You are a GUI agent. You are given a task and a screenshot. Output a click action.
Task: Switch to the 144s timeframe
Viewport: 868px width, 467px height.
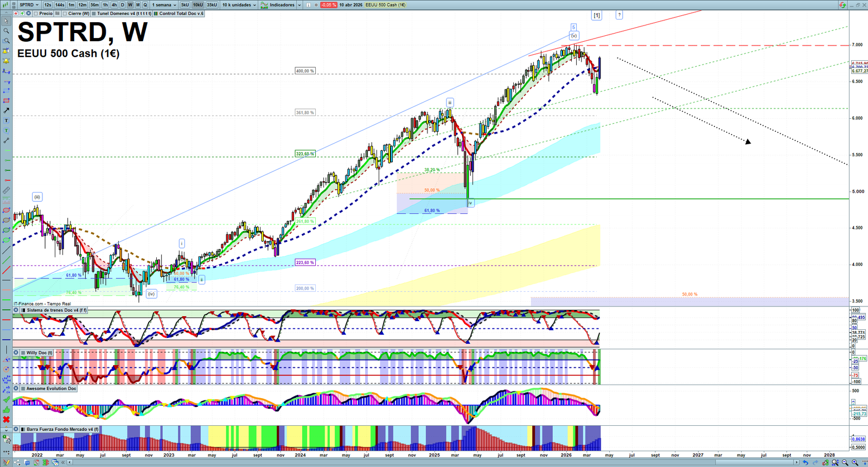coord(60,5)
